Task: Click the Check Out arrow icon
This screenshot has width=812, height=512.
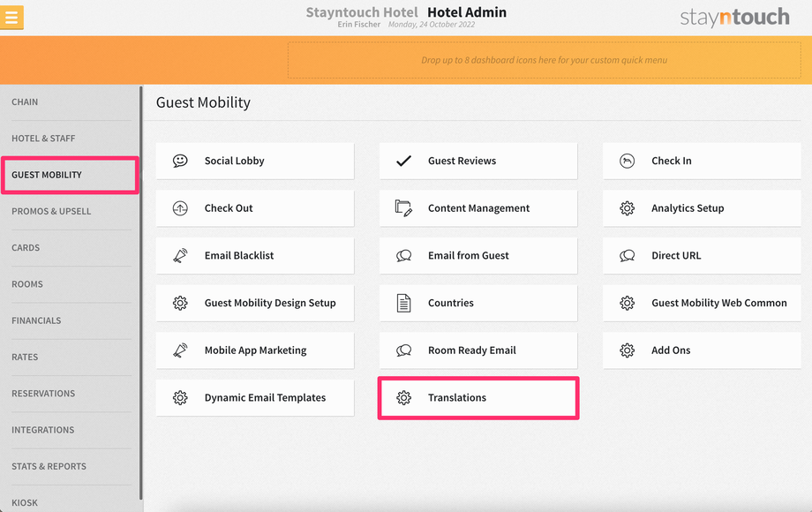Action: click(x=180, y=208)
